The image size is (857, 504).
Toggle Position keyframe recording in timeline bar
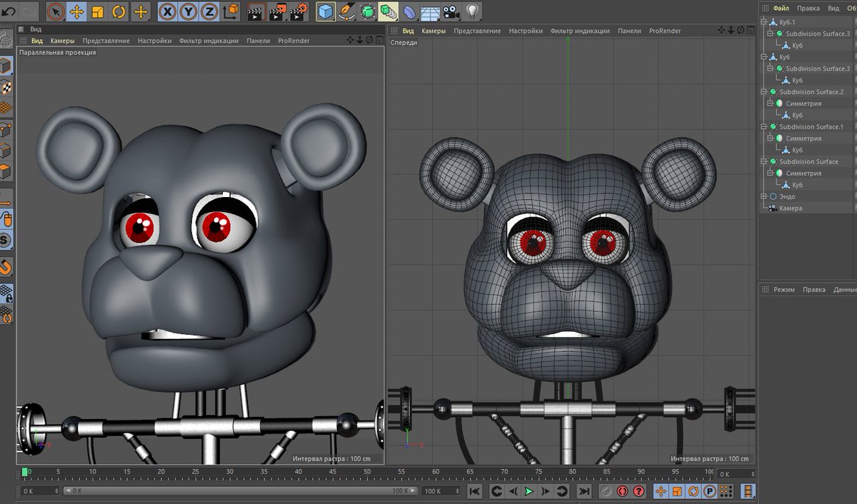tap(661, 491)
